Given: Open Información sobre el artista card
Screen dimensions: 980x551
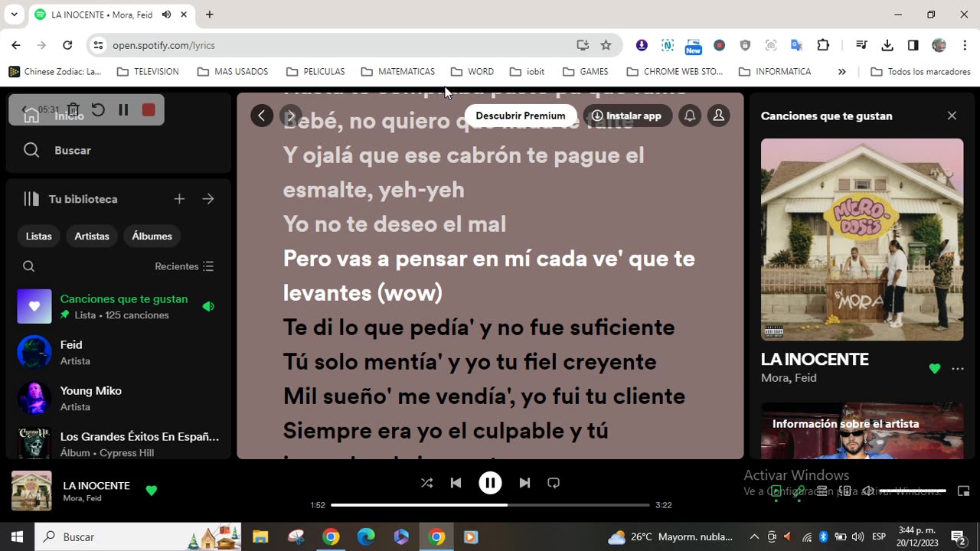Looking at the screenshot, I should click(x=862, y=431).
